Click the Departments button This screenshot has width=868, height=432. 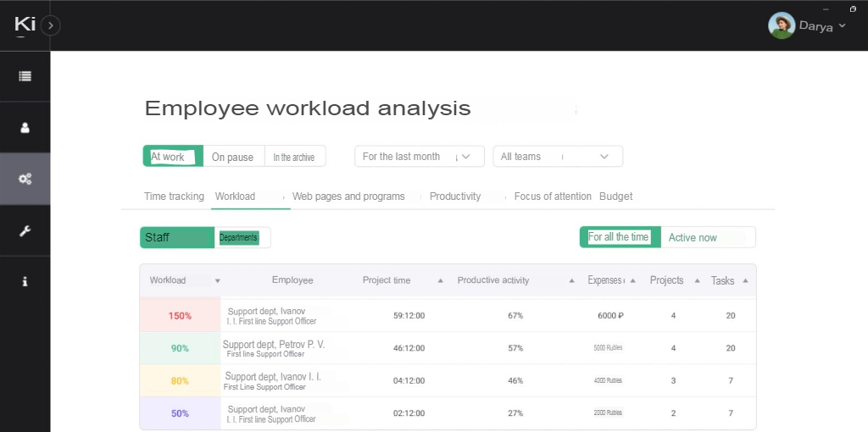pyautogui.click(x=240, y=237)
